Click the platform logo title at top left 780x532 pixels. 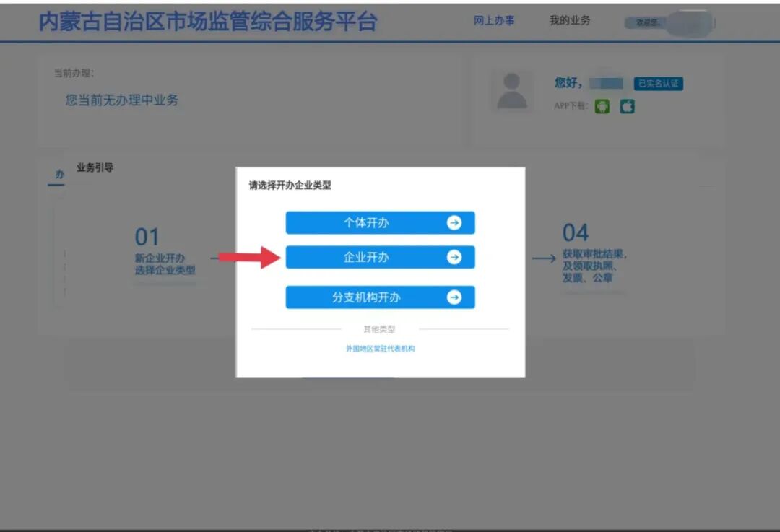click(x=207, y=22)
